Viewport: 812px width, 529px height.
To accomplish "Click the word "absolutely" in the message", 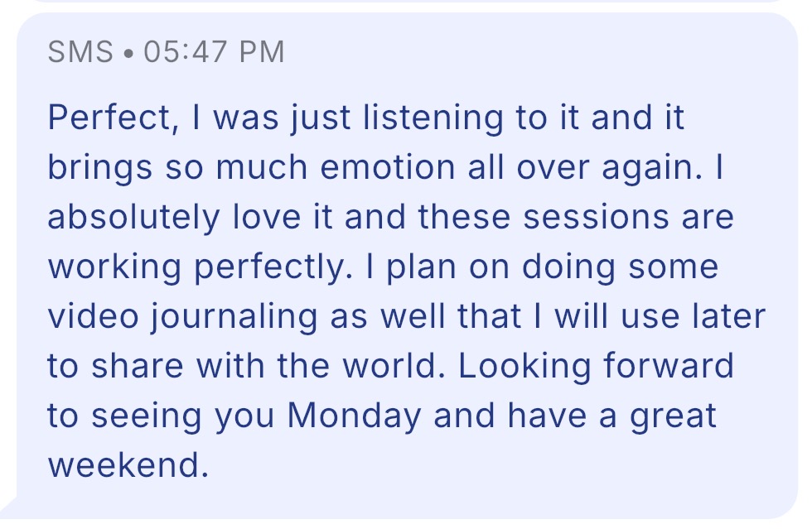I will pyautogui.click(x=133, y=218).
